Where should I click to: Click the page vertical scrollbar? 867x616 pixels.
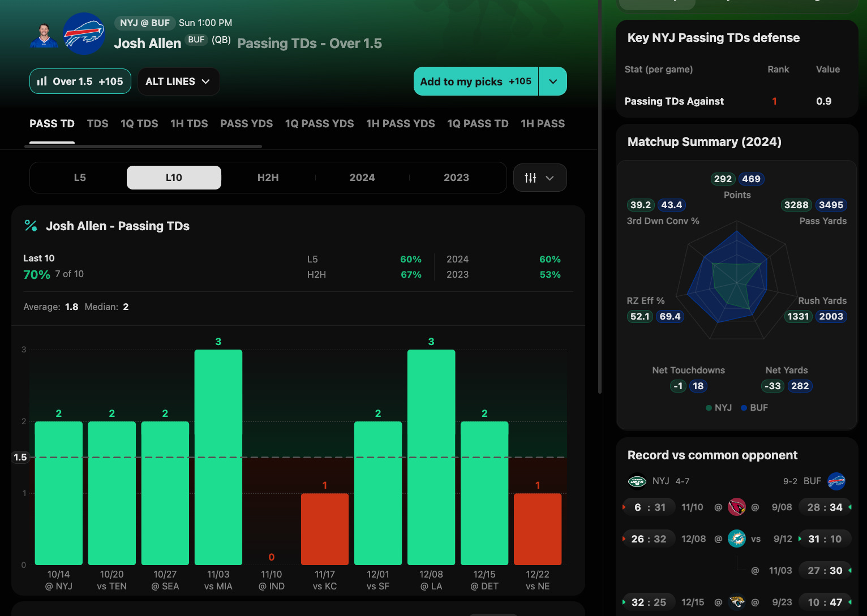[x=600, y=198]
